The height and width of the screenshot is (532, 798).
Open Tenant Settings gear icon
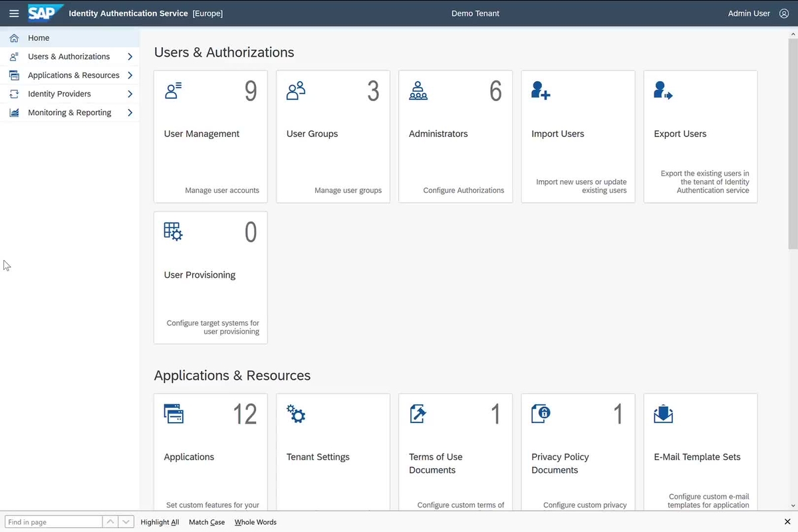point(295,414)
